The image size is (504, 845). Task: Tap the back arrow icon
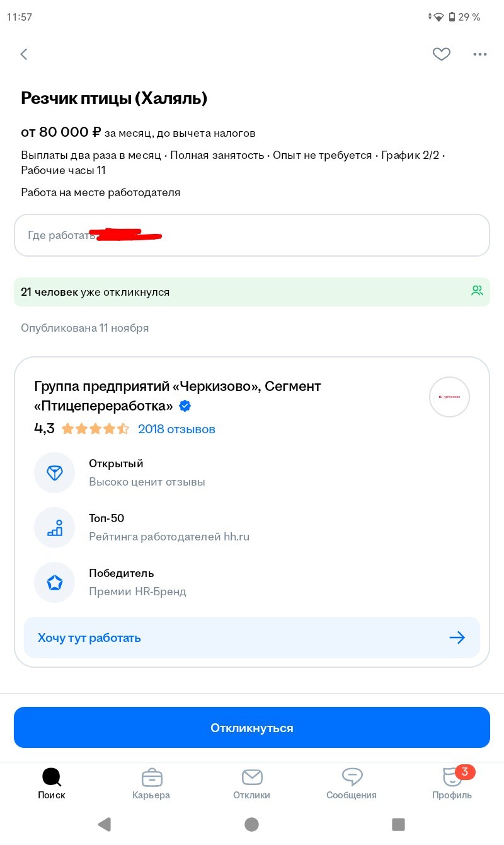point(24,54)
